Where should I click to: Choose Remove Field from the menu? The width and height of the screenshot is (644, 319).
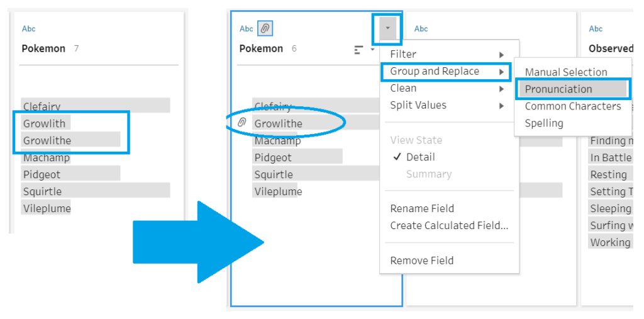pos(421,260)
